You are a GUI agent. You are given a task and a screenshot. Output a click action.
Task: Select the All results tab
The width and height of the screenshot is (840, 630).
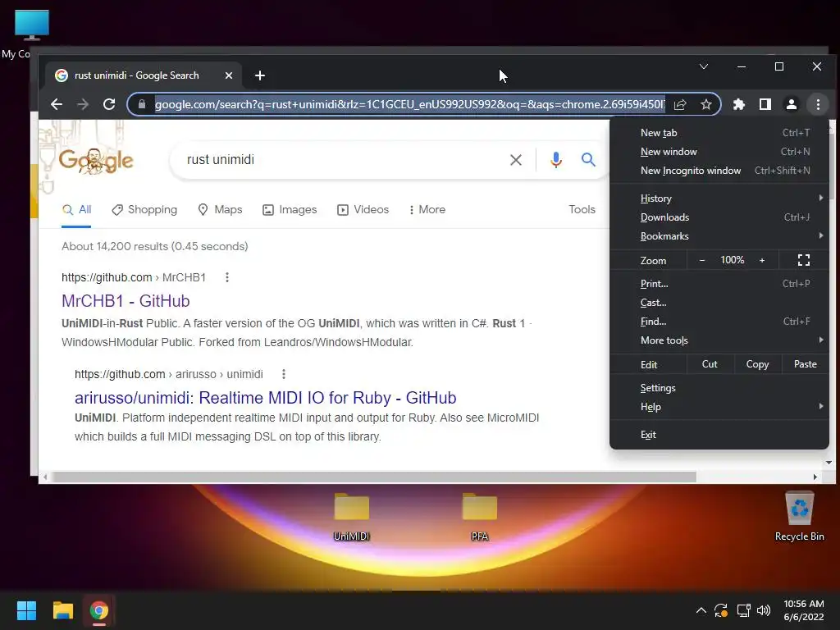coord(76,209)
